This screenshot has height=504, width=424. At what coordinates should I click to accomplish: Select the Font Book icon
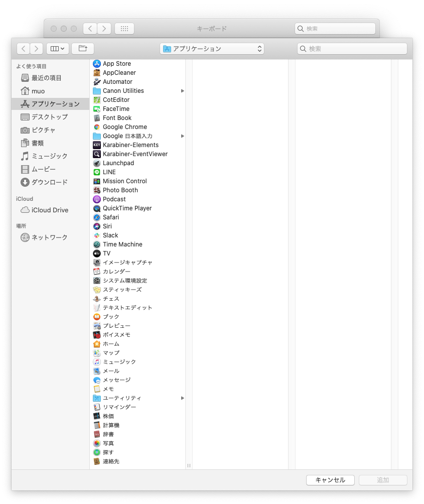[97, 118]
